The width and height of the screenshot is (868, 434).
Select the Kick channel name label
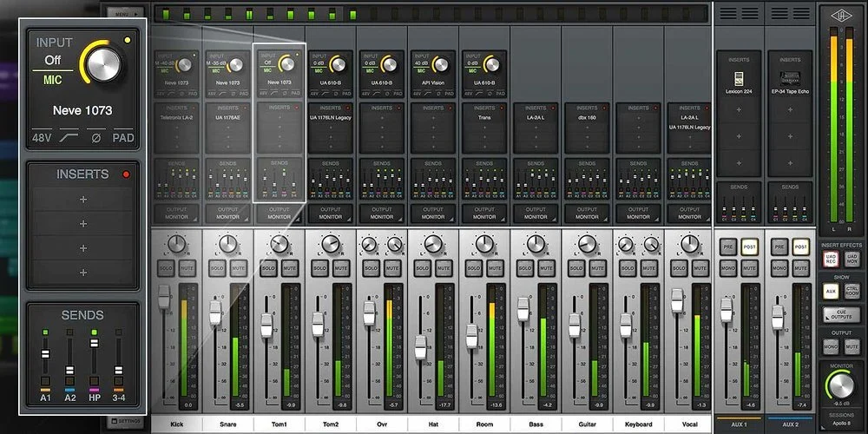click(x=176, y=424)
